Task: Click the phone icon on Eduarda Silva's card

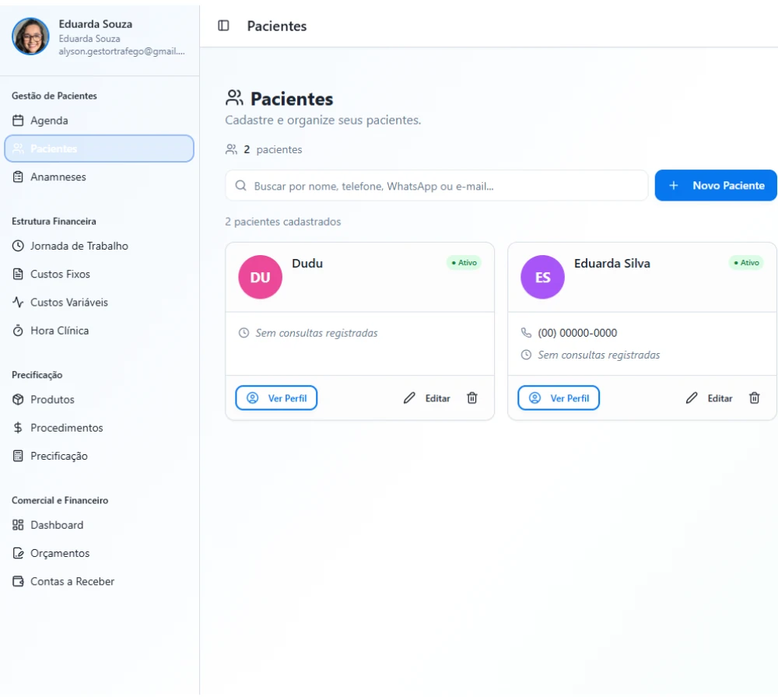Action: [526, 332]
